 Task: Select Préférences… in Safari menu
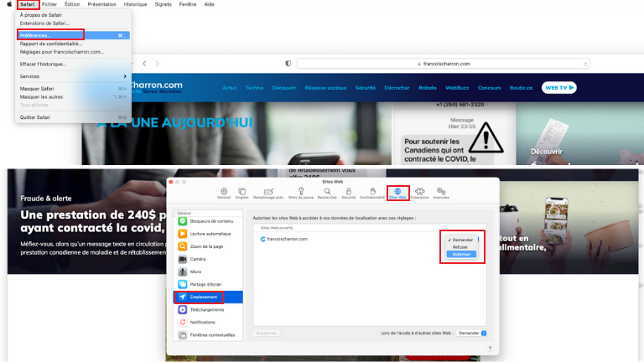73,35
